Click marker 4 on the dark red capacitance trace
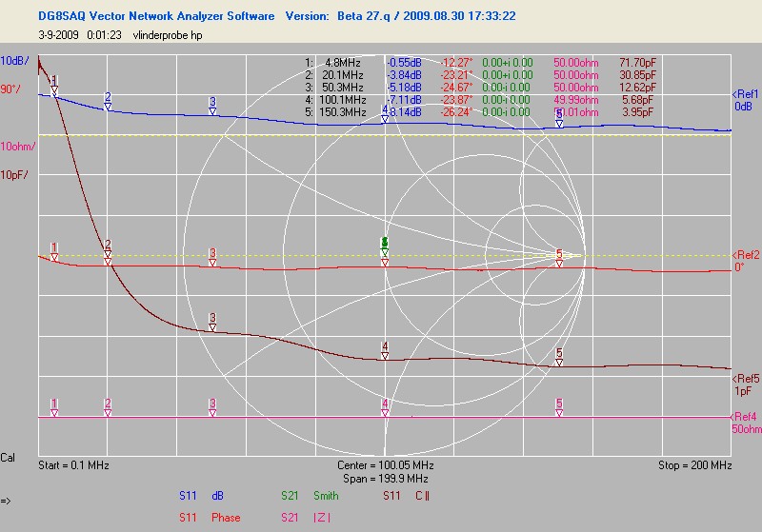762x532 pixels. (385, 349)
